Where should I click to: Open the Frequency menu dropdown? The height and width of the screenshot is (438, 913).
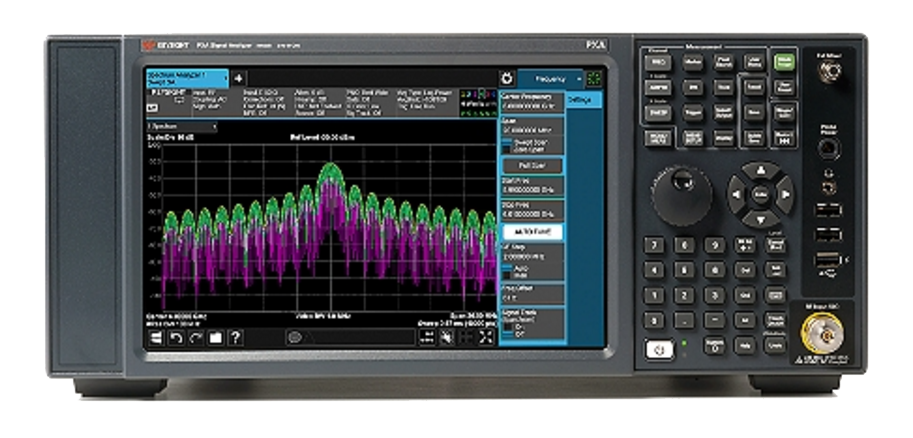tap(550, 78)
